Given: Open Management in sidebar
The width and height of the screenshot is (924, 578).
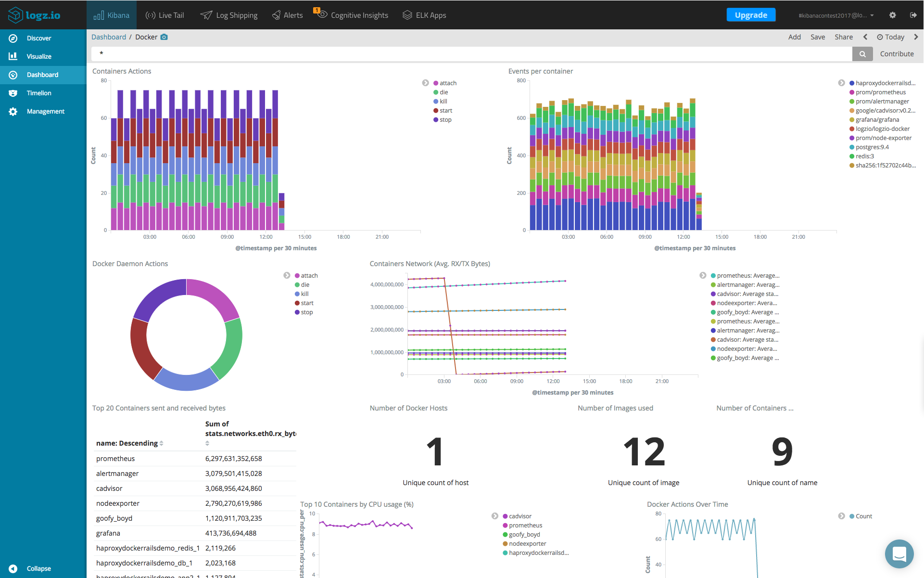Looking at the screenshot, I should [x=43, y=111].
